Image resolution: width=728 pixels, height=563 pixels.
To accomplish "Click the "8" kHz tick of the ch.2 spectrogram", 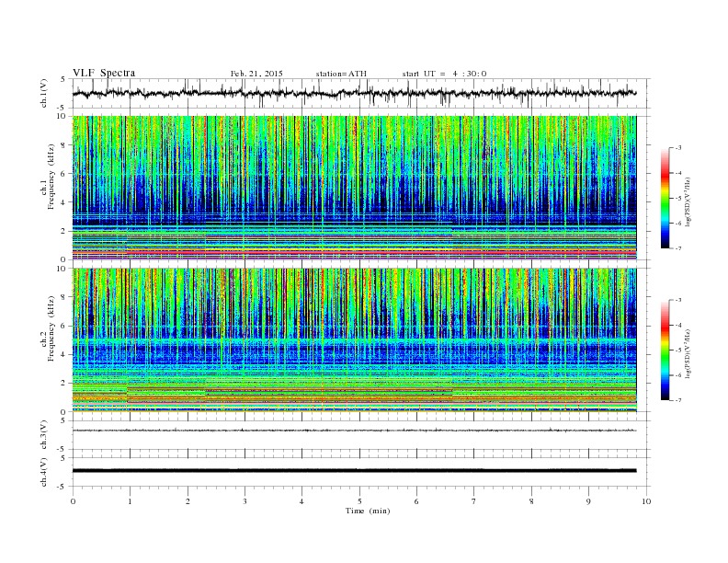I will click(x=64, y=297).
